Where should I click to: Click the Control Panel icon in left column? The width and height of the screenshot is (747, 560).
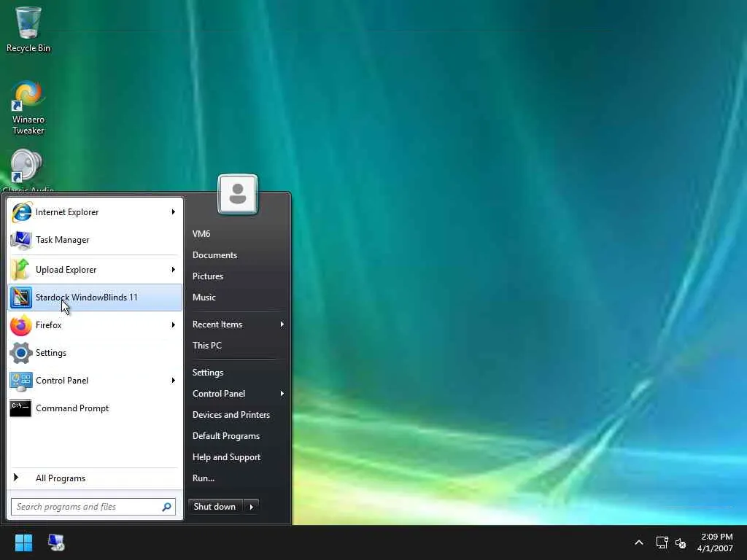point(21,381)
